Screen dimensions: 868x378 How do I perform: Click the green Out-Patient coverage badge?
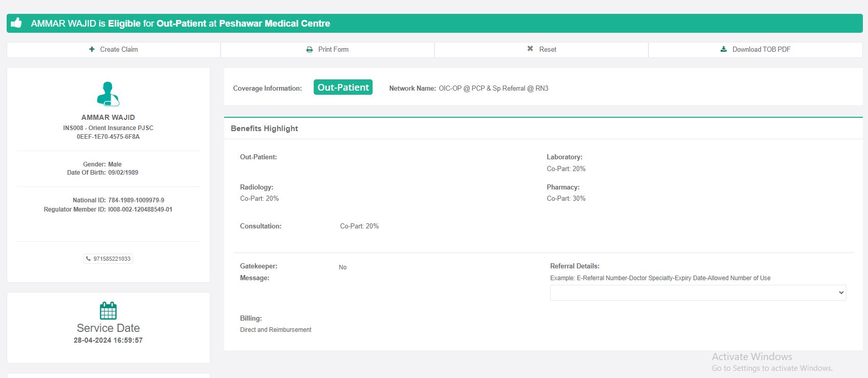[x=343, y=88]
